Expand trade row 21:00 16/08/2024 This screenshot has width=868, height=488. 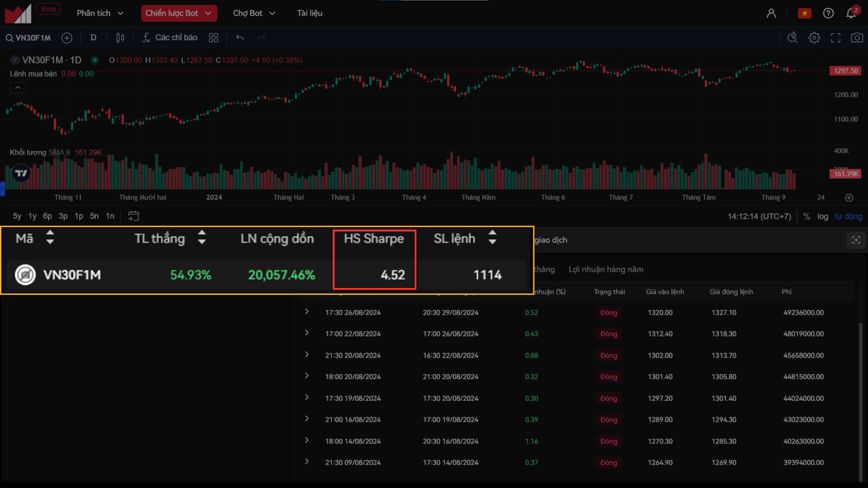pyautogui.click(x=307, y=419)
